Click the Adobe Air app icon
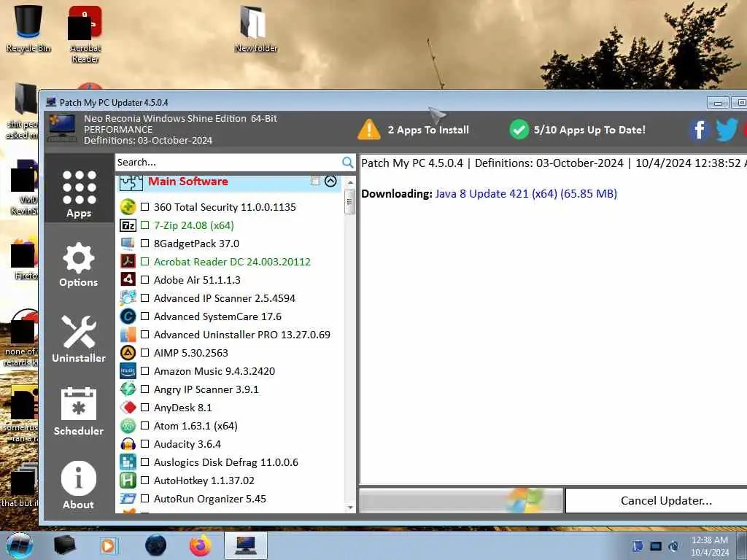This screenshot has width=747, height=560. click(128, 279)
